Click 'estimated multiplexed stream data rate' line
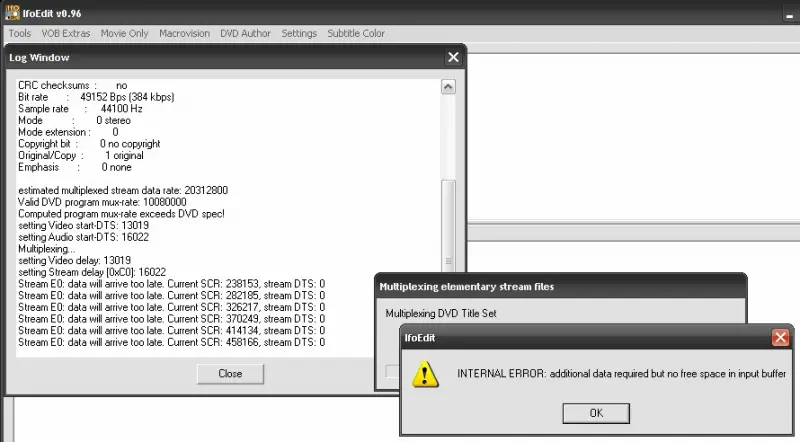 coord(123,190)
